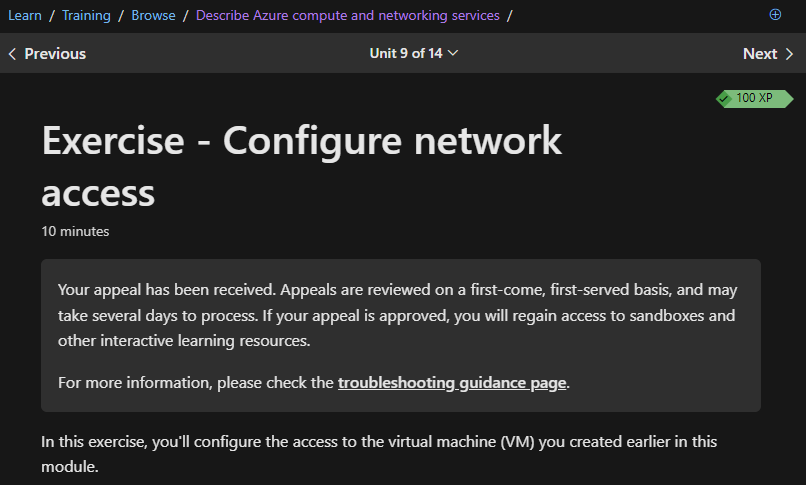Click the circled plus add icon
The height and width of the screenshot is (485, 806).
(775, 14)
